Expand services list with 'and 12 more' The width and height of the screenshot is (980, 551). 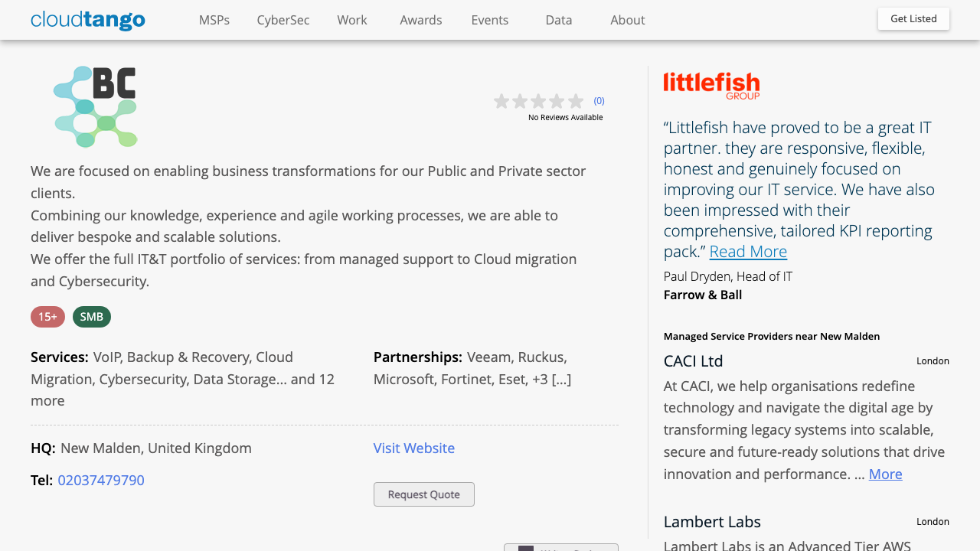[312, 379]
